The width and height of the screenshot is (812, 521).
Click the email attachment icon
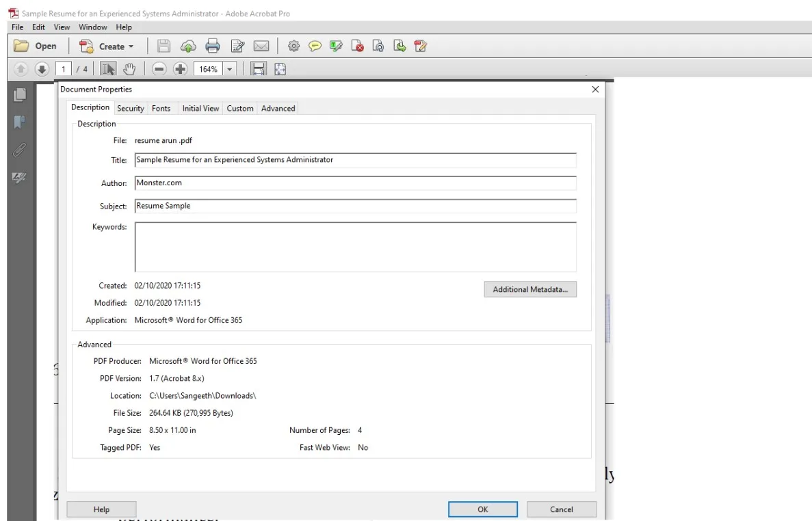pos(262,46)
